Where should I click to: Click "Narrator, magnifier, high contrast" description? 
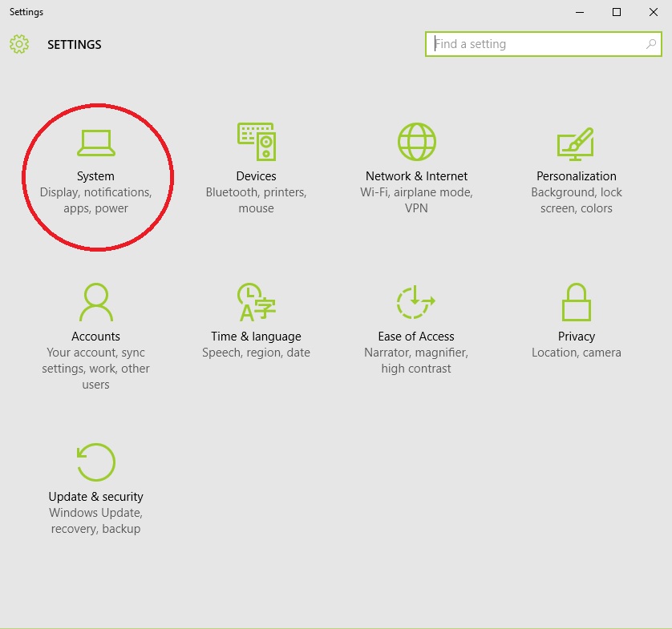click(416, 361)
